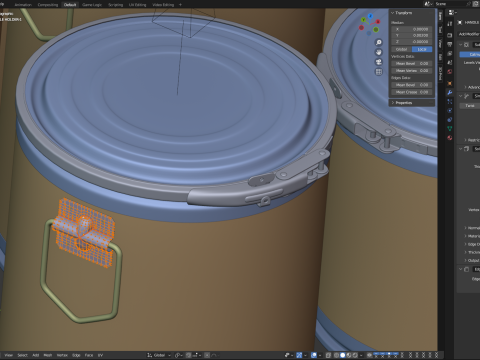Open the Material properties tab
The image size is (480, 360).
(x=450, y=137)
